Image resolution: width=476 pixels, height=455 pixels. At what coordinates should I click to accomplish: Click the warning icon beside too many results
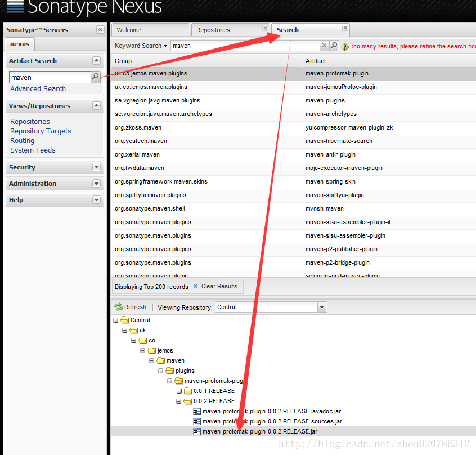tap(345, 47)
